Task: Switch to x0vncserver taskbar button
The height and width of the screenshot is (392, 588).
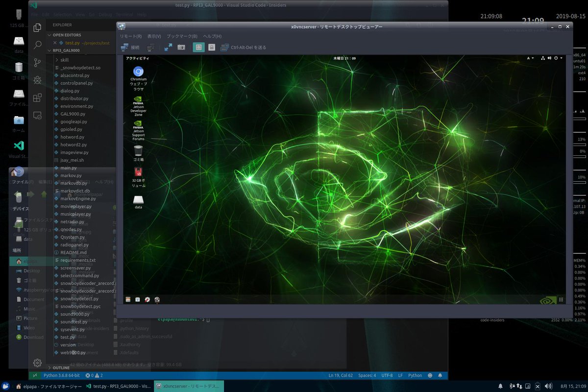Action: [x=189, y=387]
